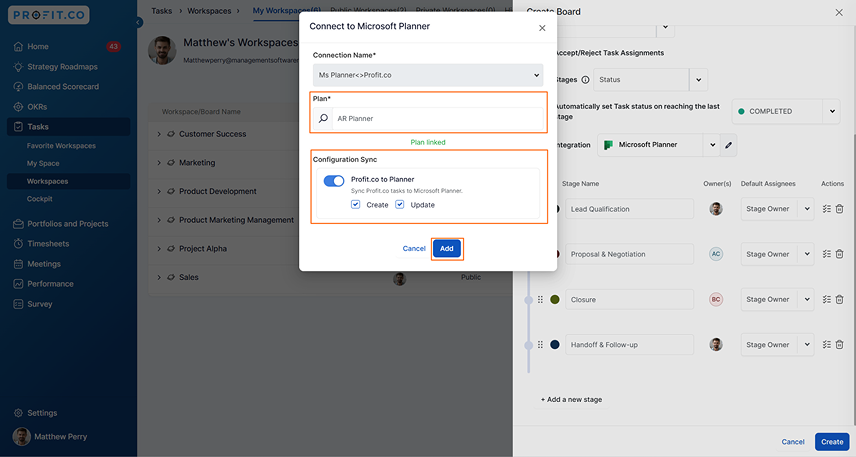Delete the Proposal & Negotiation stage
Screen dimensions: 856x457
click(x=840, y=254)
